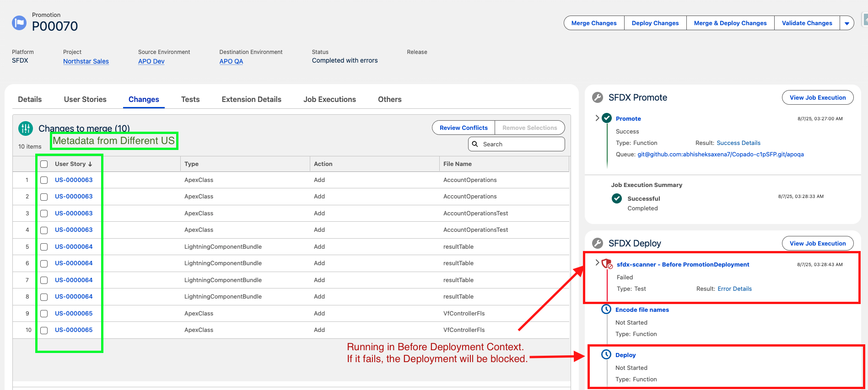868x390 pixels.
Task: Toggle the select-all User Story checkbox
Action: (x=44, y=164)
